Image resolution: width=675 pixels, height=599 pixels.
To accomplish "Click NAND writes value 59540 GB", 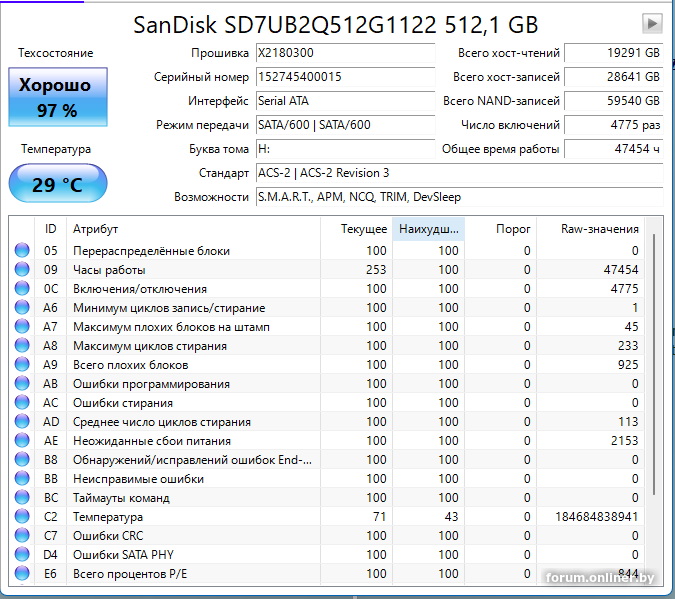I will pyautogui.click(x=613, y=101).
